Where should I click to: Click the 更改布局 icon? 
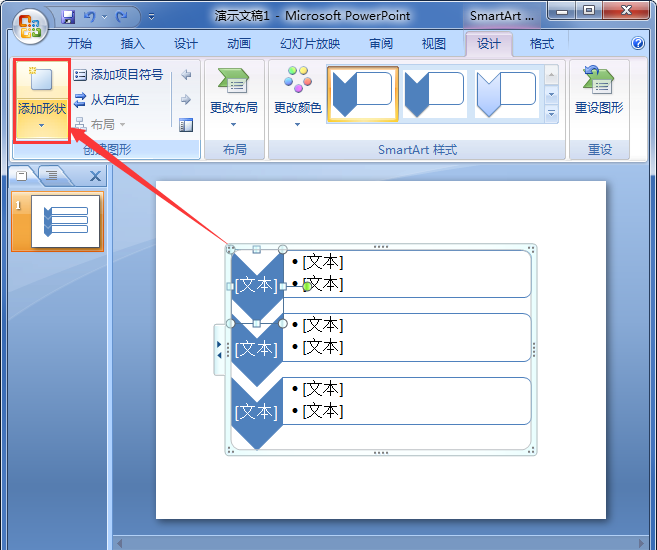[234, 82]
